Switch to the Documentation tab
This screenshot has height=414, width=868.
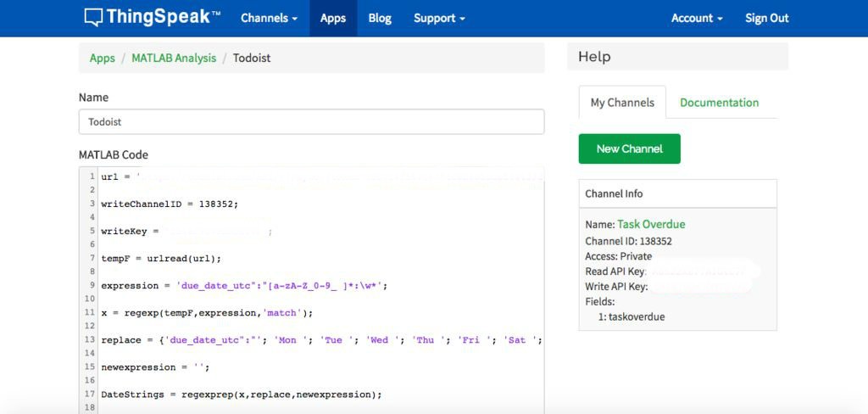coord(719,103)
